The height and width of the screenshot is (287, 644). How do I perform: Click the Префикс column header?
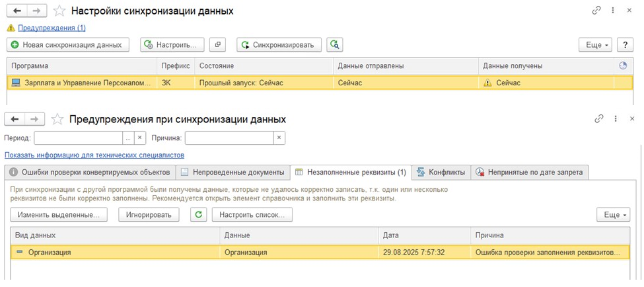click(x=176, y=65)
